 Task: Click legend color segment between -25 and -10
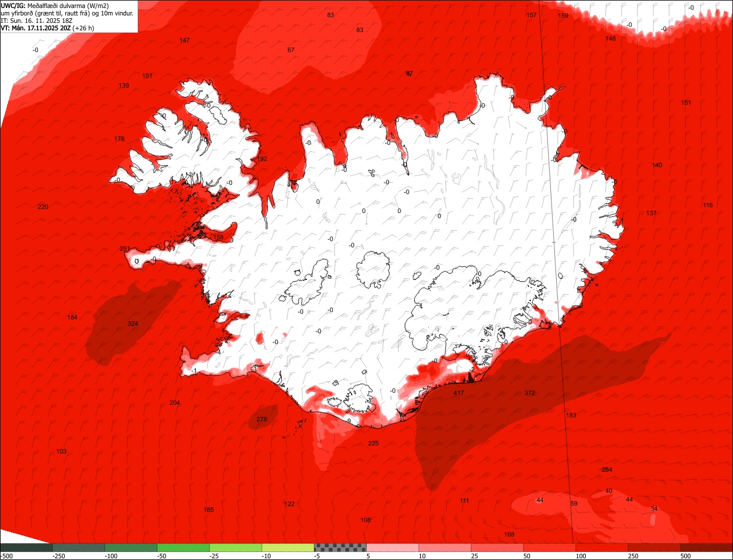coord(235,547)
